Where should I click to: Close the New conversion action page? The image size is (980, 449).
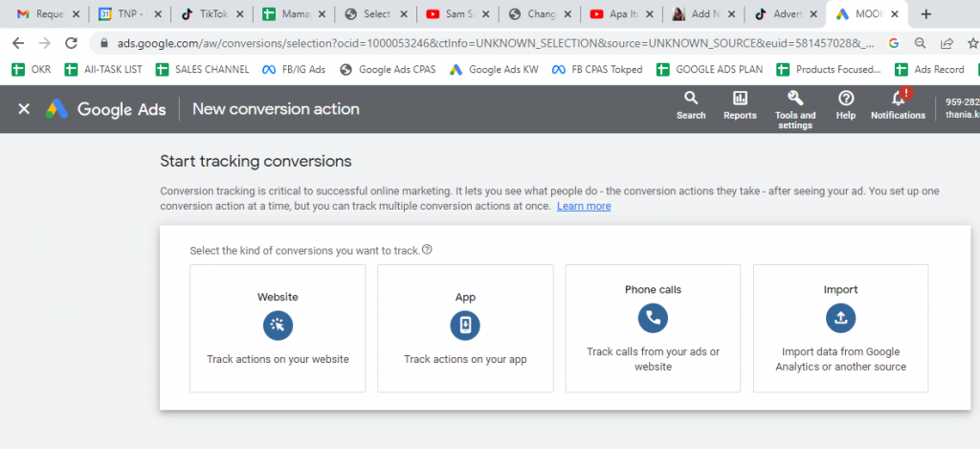24,109
